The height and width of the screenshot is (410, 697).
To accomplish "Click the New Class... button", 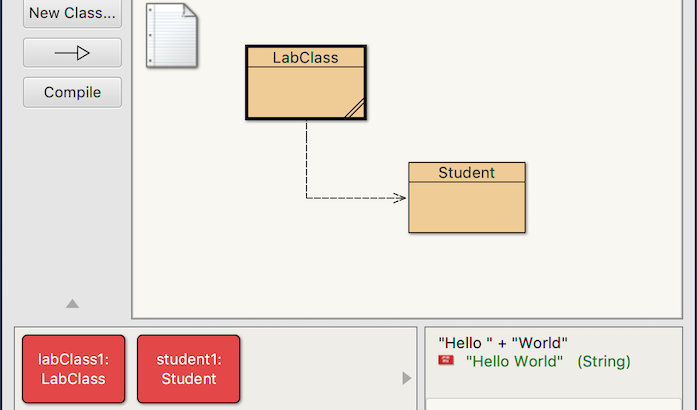I will pyautogui.click(x=72, y=13).
